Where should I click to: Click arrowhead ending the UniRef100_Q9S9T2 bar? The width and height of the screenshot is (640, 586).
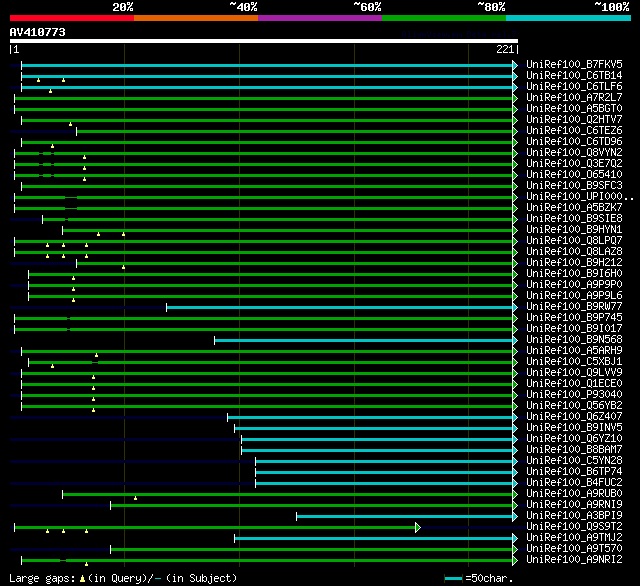click(418, 528)
